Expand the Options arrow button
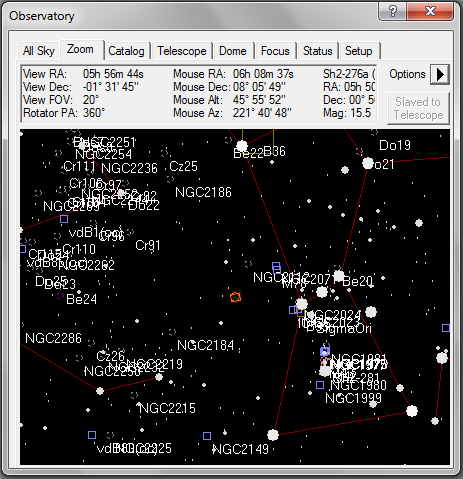Screen dimensions: 463x479 tap(440, 74)
